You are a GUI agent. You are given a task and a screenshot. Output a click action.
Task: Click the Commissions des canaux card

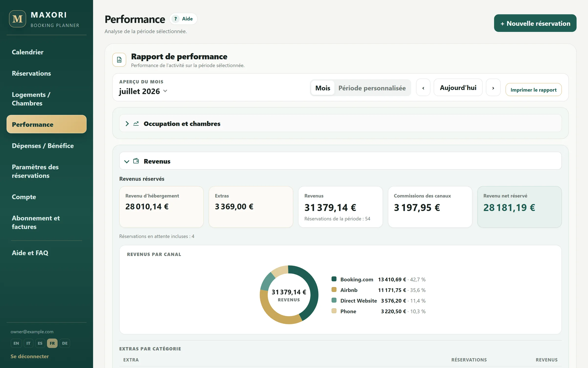pyautogui.click(x=430, y=207)
